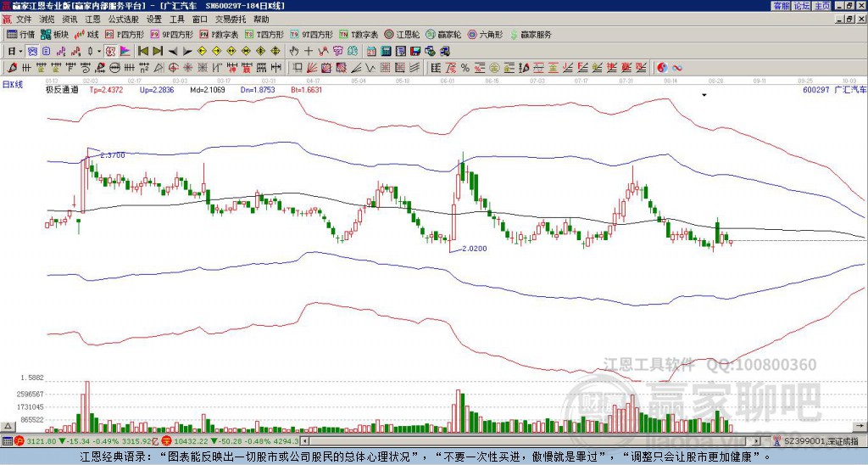
Task: Click the circle-with-lines drawing icon
Action: tap(114, 68)
